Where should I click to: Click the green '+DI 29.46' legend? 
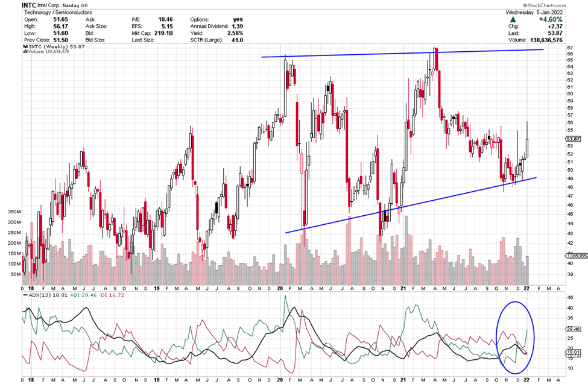(83, 295)
